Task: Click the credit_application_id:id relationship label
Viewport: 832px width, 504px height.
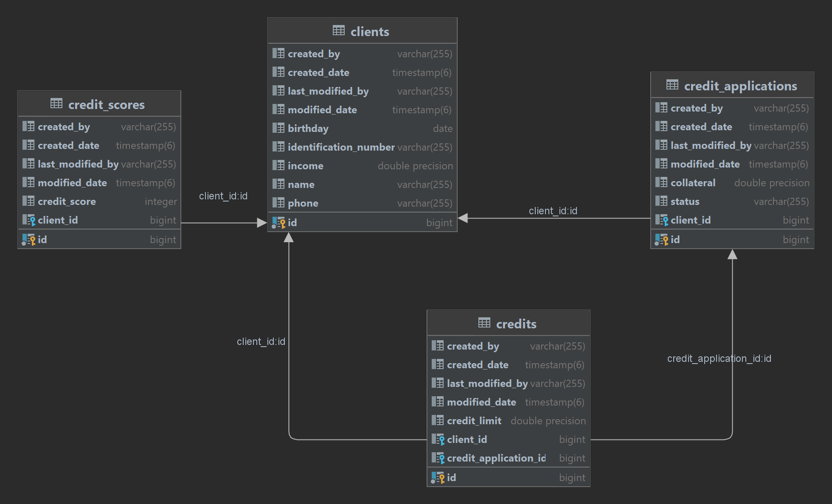Action: tap(719, 358)
